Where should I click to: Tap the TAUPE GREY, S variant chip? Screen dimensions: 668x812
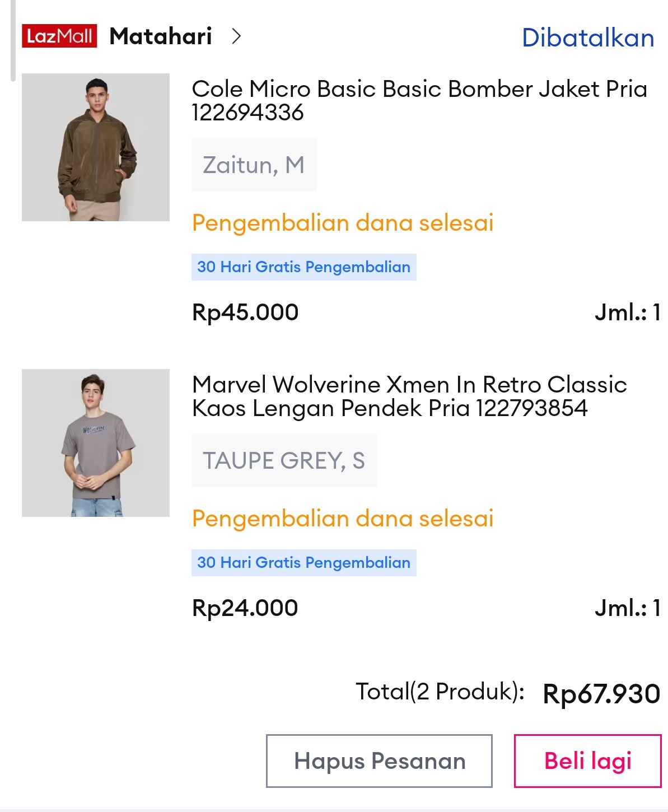tap(284, 461)
